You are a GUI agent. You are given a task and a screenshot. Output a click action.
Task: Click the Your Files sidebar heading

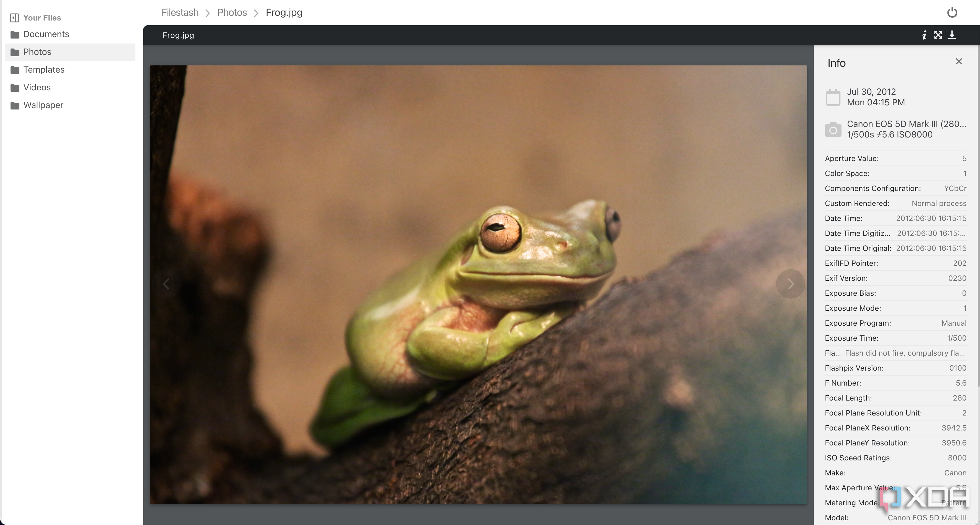[x=42, y=18]
